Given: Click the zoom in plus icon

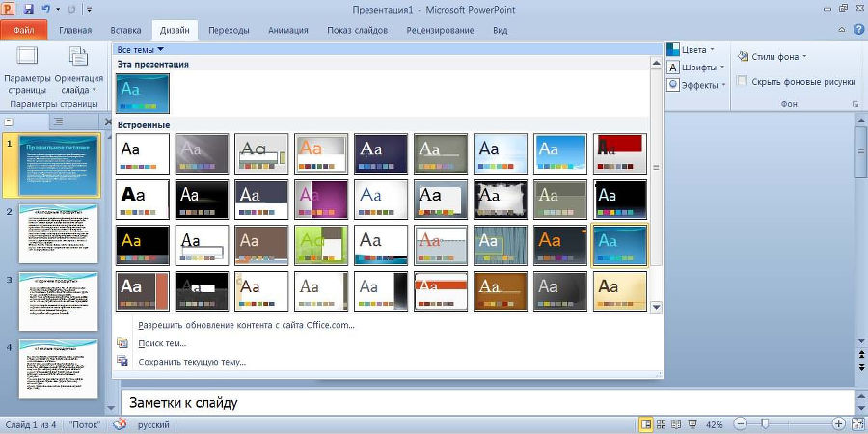Looking at the screenshot, I should click(839, 424).
